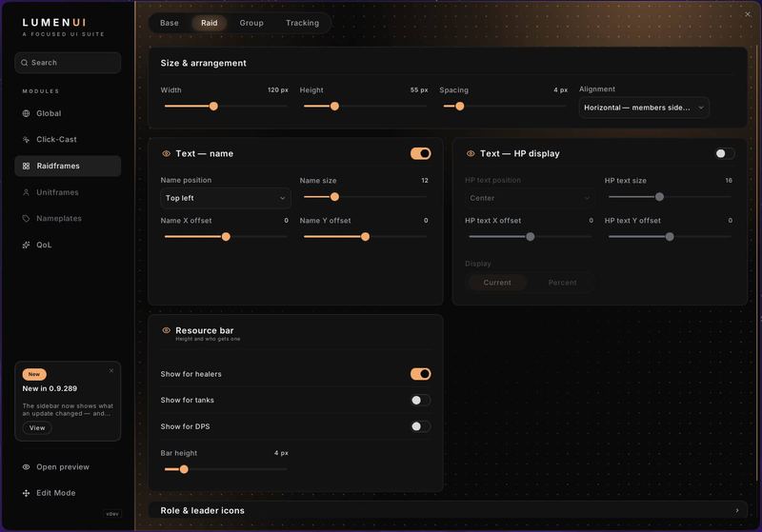
Task: Click View in the update notice
Action: (37, 427)
